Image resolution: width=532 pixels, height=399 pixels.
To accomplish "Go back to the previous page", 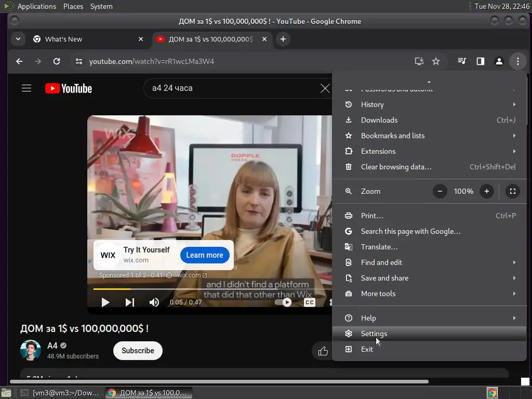I will (x=19, y=61).
